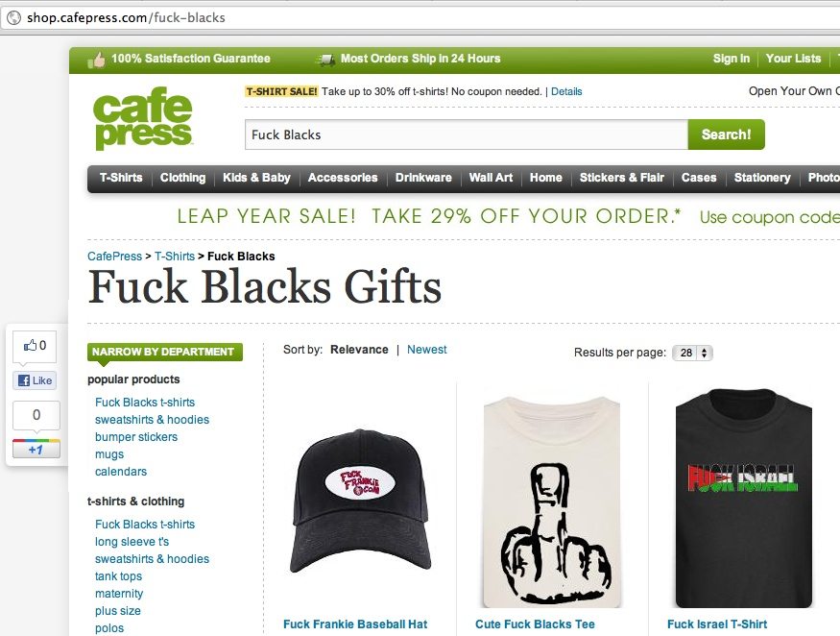This screenshot has height=636, width=840.
Task: Sort results by Newest
Action: (x=426, y=350)
